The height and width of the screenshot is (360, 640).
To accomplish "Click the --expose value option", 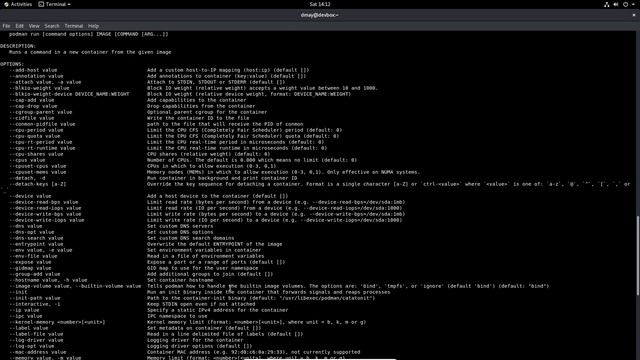I will (x=30, y=262).
